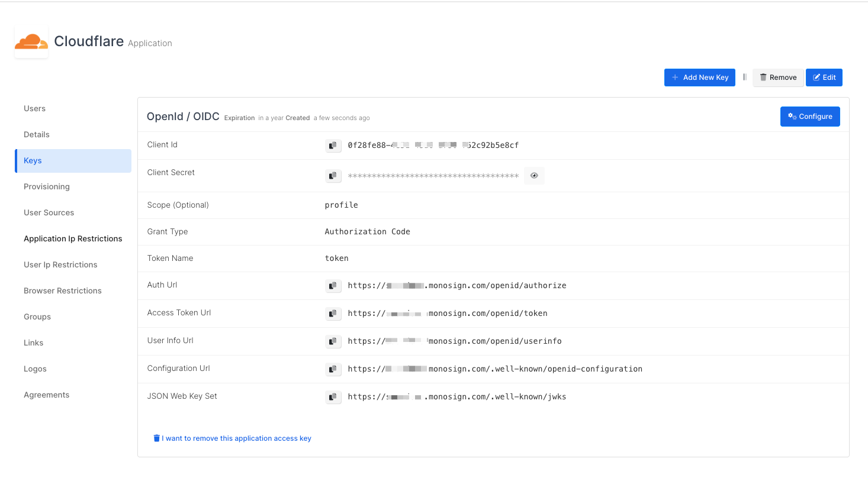Viewport: 868px width, 481px height.
Task: Open the Edit application button
Action: click(824, 78)
